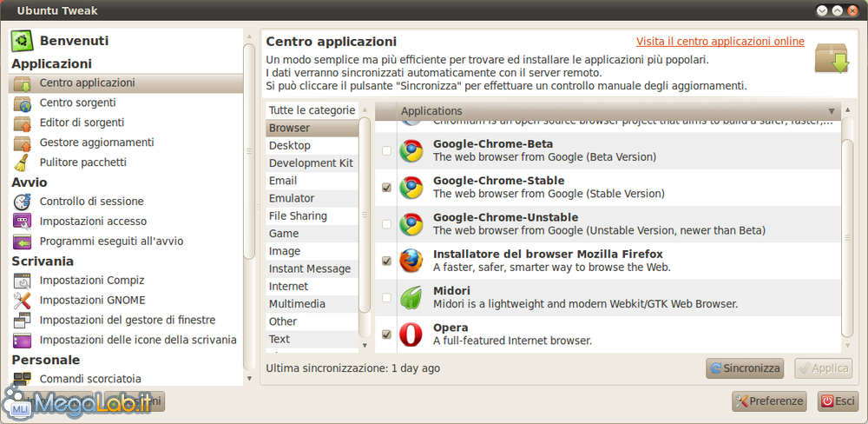Select the Development Kit category

click(x=312, y=163)
